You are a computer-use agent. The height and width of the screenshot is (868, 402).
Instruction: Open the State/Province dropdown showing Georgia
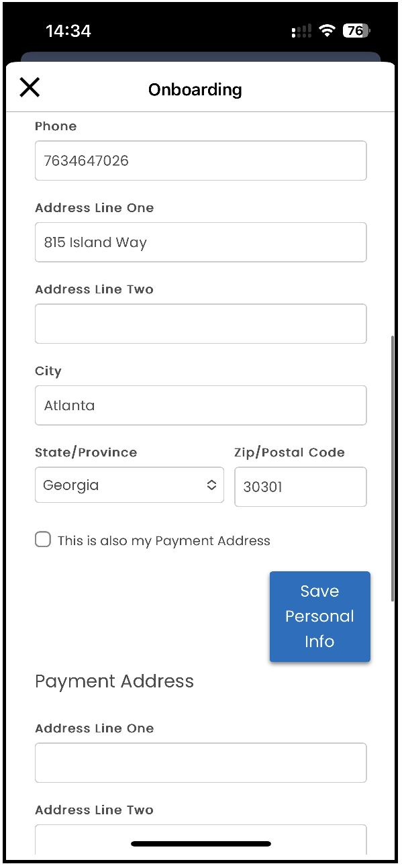click(130, 485)
